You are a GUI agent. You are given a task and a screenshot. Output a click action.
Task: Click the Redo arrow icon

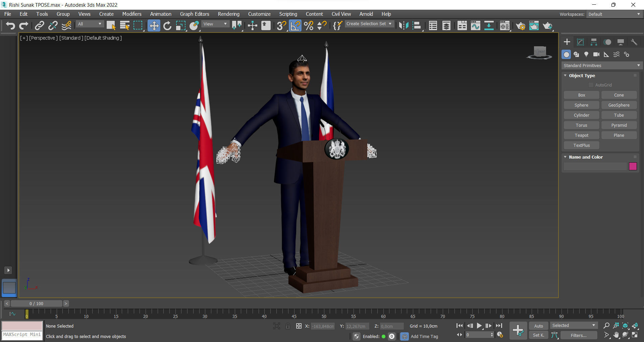[24, 26]
